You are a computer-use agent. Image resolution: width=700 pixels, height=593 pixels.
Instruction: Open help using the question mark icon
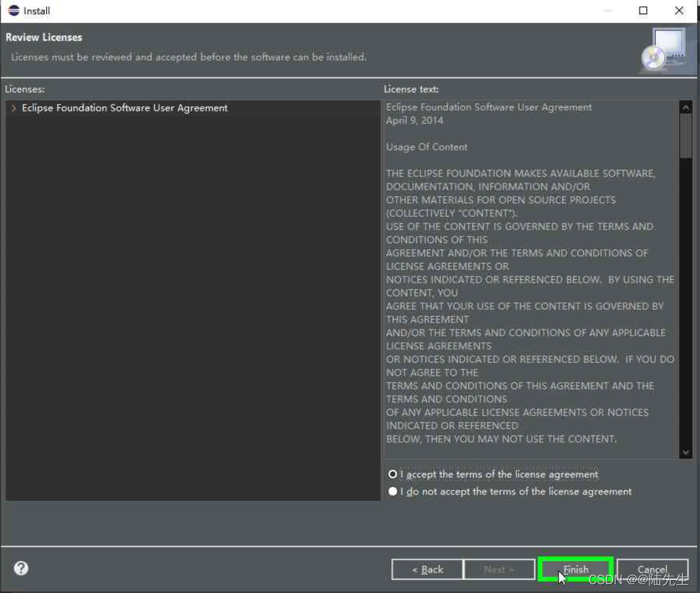click(x=20, y=568)
